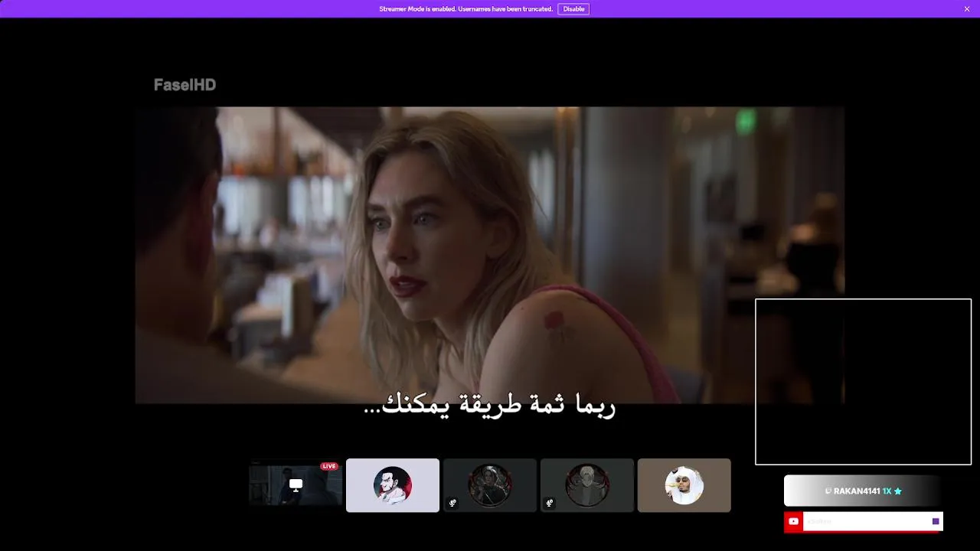
Task: Click the black camera overlay box
Action: click(864, 382)
